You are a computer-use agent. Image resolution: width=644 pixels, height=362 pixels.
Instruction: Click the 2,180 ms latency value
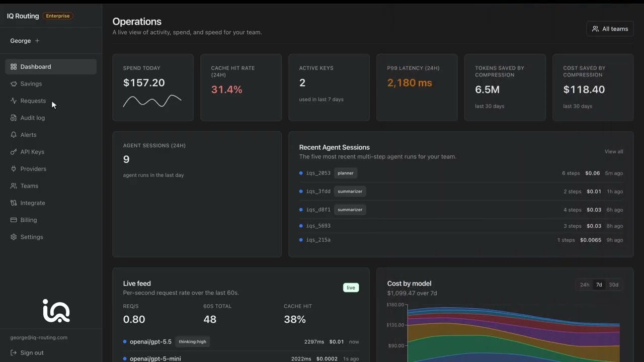tap(410, 83)
